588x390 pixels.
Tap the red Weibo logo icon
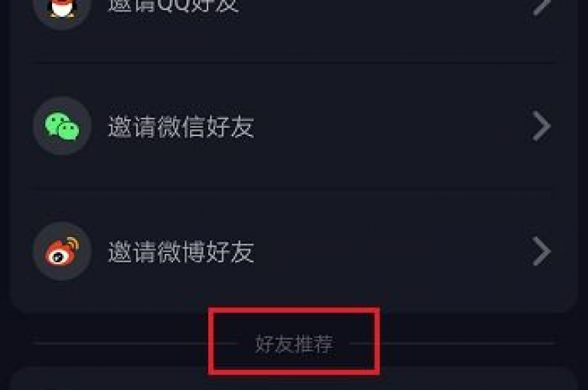coord(62,252)
